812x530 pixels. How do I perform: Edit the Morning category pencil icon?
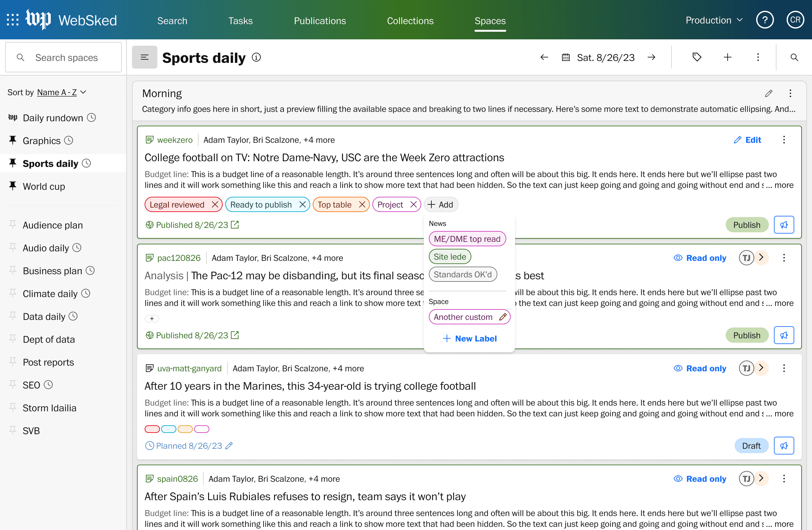click(768, 93)
